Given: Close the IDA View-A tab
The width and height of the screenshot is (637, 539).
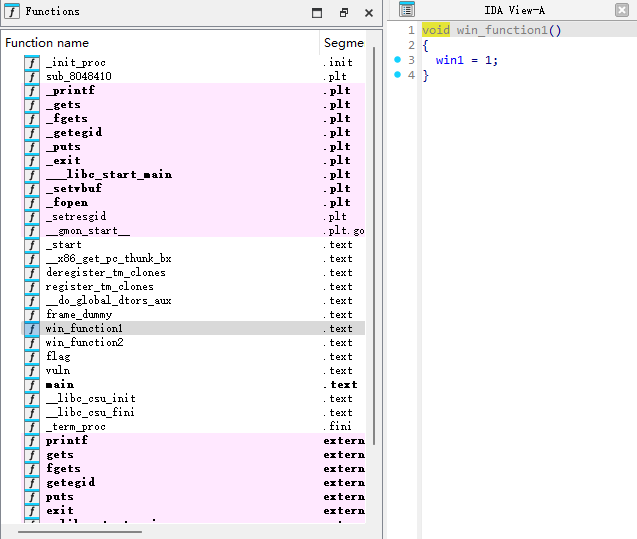Looking at the screenshot, I should tap(622, 10).
